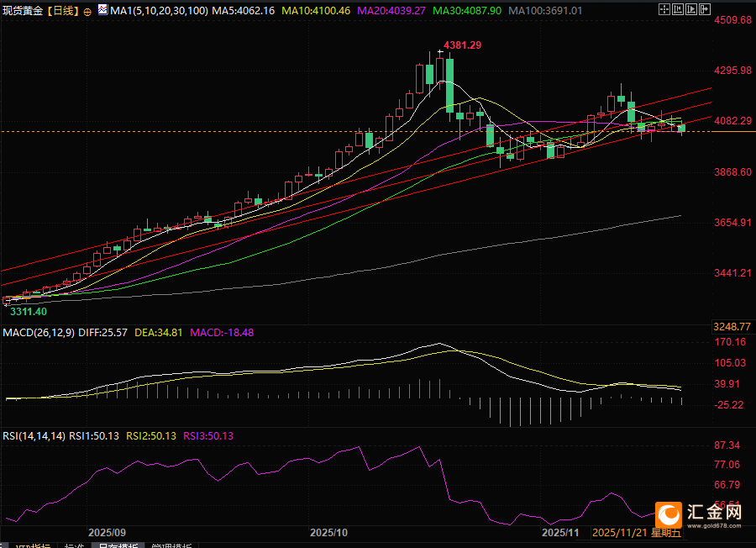Screen dimensions: 756x548
Task: Click the DIFF:25.57 value
Action: [102, 332]
